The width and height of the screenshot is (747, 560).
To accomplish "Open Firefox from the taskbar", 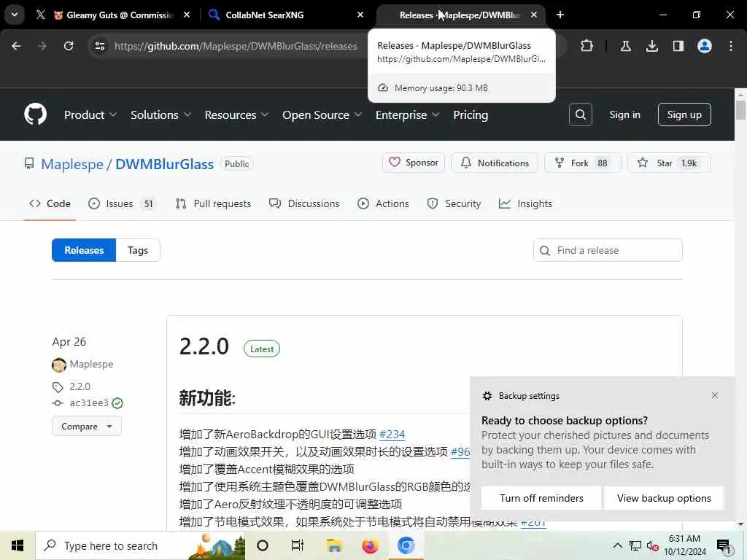I will pyautogui.click(x=370, y=545).
